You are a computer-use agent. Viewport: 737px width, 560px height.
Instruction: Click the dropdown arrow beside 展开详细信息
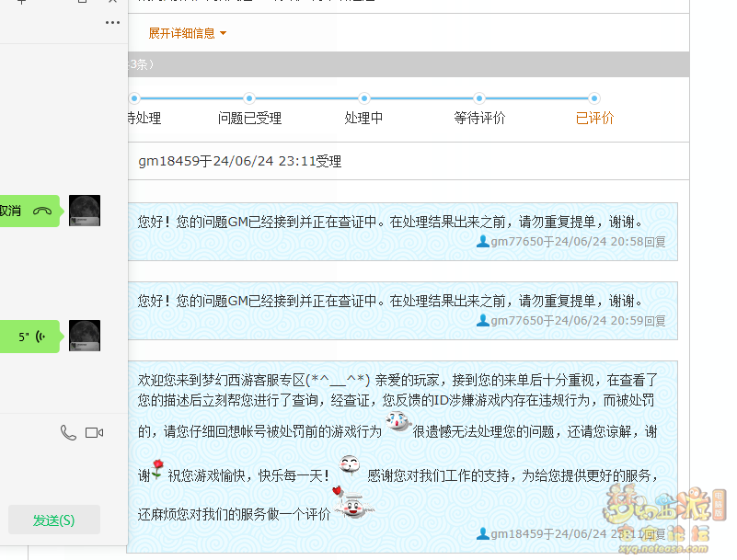pyautogui.click(x=224, y=33)
